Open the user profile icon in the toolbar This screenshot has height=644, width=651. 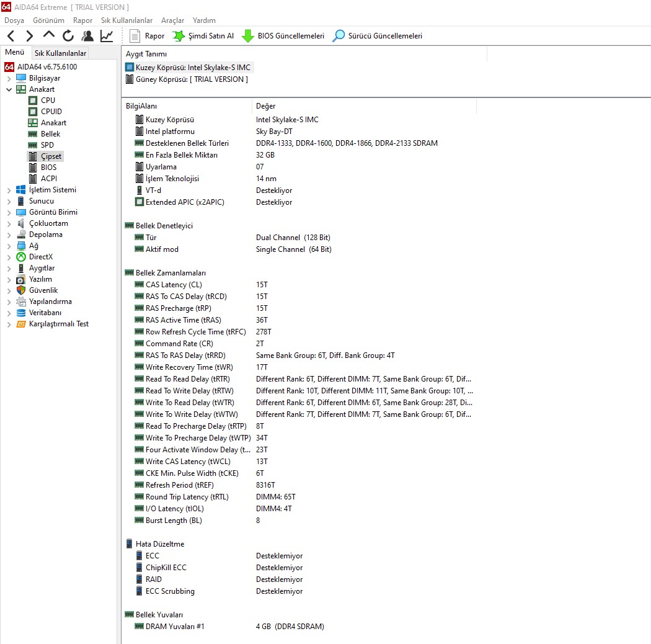point(87,36)
